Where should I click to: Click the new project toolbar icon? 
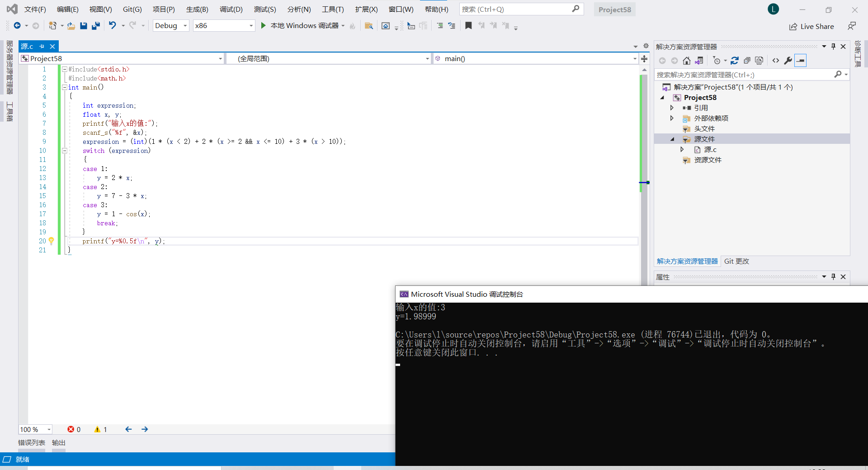point(53,26)
